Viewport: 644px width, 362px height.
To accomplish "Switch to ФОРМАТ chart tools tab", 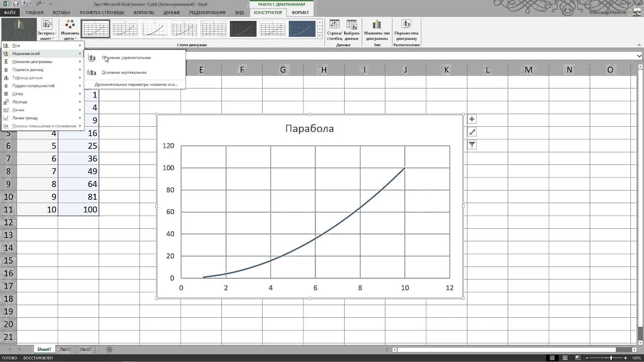I will pos(300,12).
